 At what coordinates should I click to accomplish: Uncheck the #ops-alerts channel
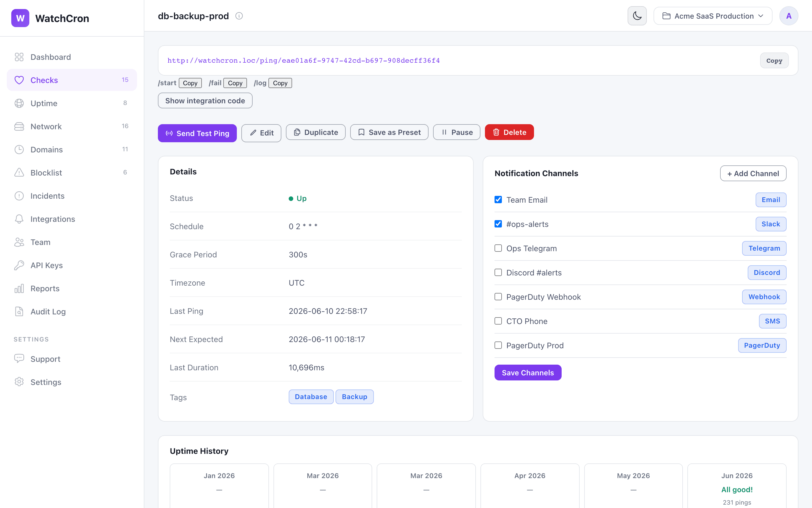(498, 224)
